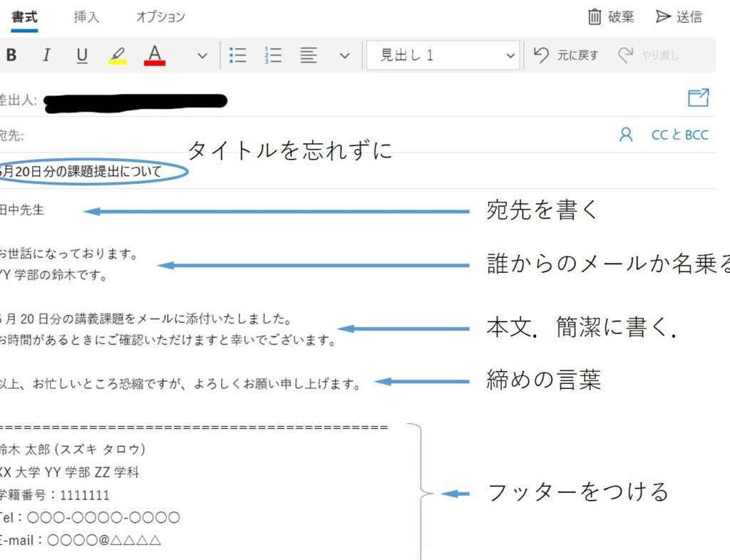Expand the font formatting options chevron
Screen dimensions: 730x560
coord(202,56)
